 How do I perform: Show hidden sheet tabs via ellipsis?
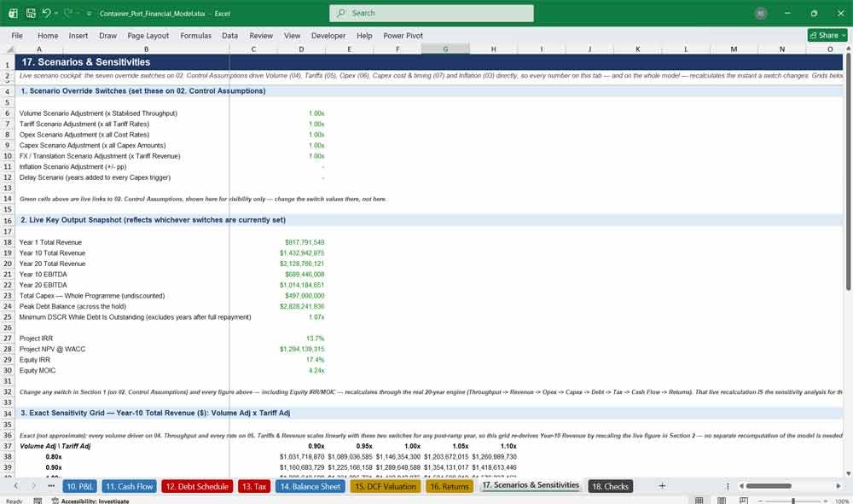51,486
